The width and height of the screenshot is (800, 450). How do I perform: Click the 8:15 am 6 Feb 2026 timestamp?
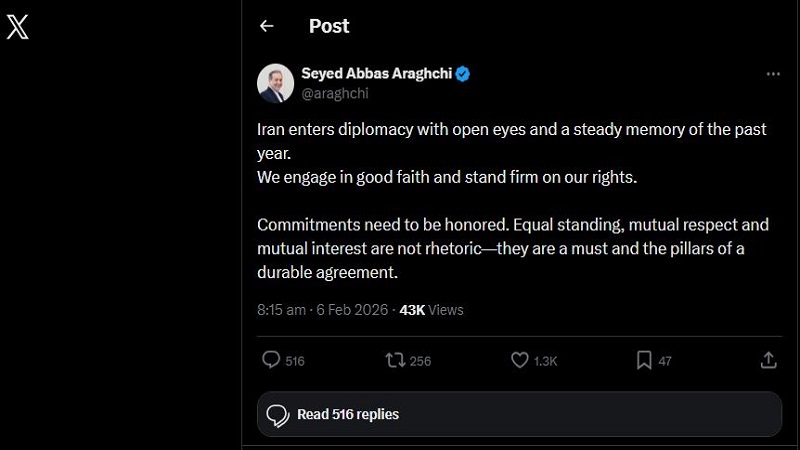pos(324,310)
